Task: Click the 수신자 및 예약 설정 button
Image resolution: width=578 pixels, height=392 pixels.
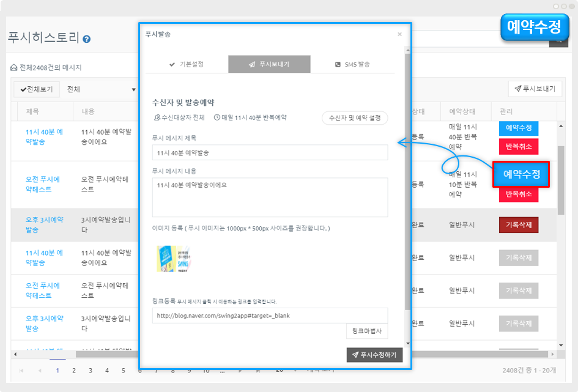Action: click(x=355, y=118)
